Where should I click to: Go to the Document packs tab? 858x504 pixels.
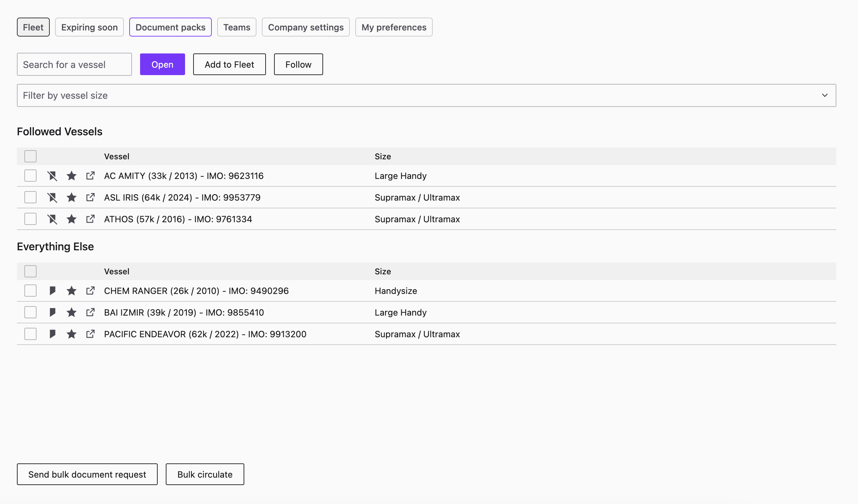(x=170, y=27)
